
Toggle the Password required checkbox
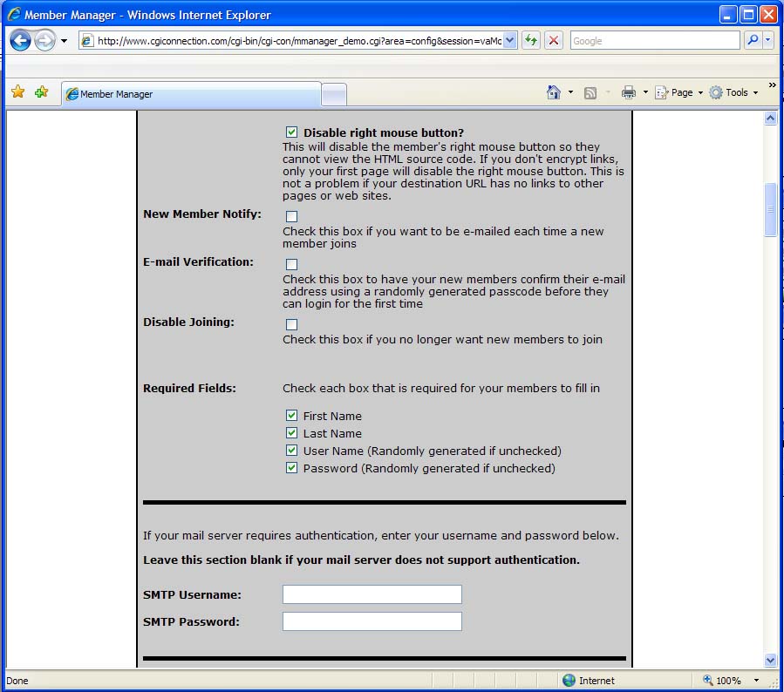[x=291, y=468]
